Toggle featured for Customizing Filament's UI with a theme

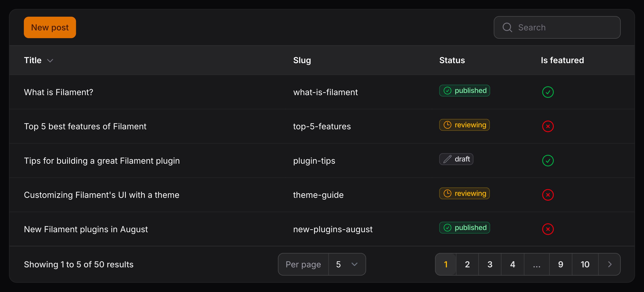(548, 195)
